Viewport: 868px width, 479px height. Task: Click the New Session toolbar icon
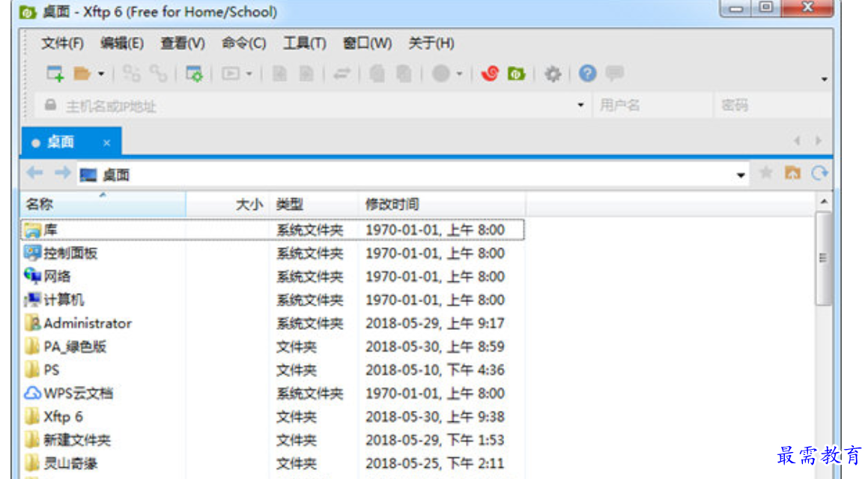55,73
